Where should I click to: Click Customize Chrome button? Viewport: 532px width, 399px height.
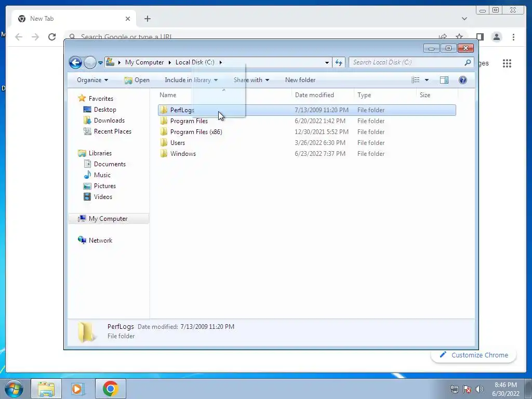coord(474,355)
